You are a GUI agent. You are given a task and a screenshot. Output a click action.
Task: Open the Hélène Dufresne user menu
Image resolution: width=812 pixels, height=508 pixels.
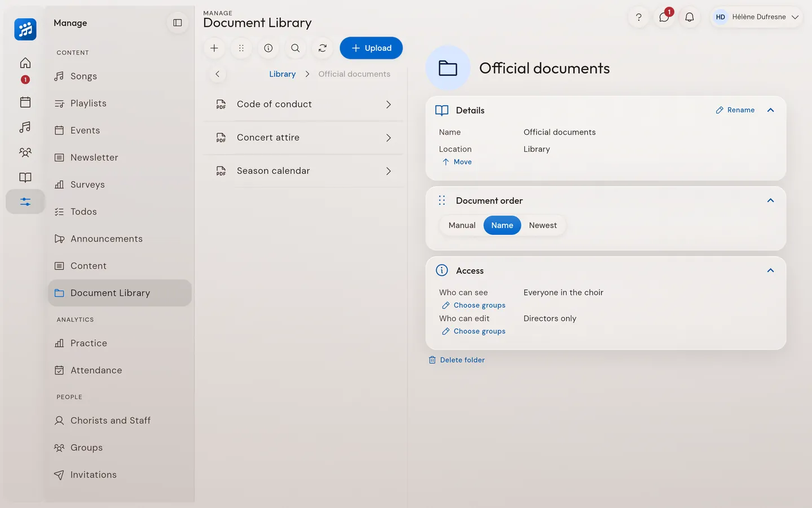click(x=757, y=17)
